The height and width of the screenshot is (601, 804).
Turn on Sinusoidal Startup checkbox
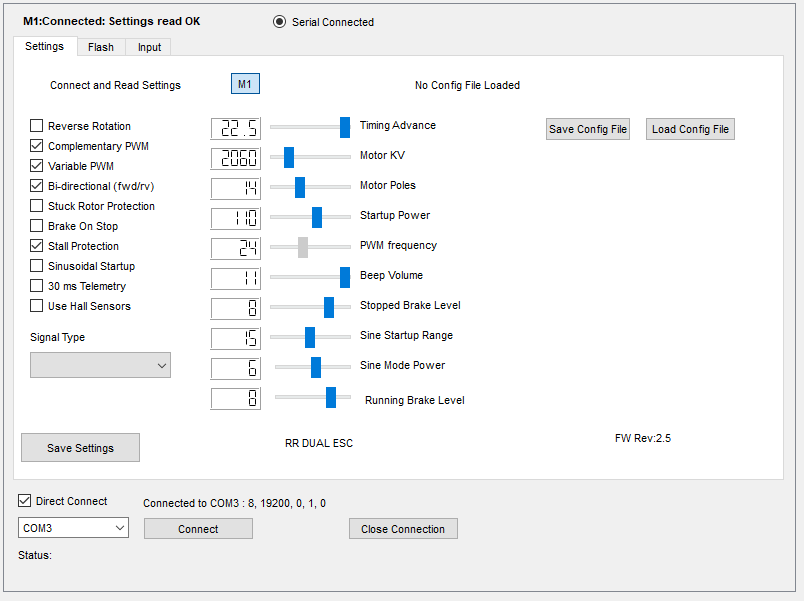[37, 266]
